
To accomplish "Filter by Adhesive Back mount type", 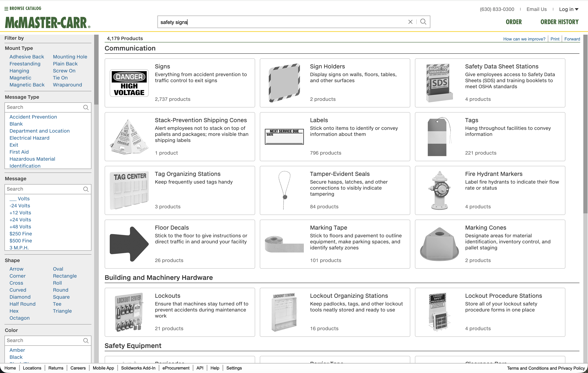I will (27, 56).
